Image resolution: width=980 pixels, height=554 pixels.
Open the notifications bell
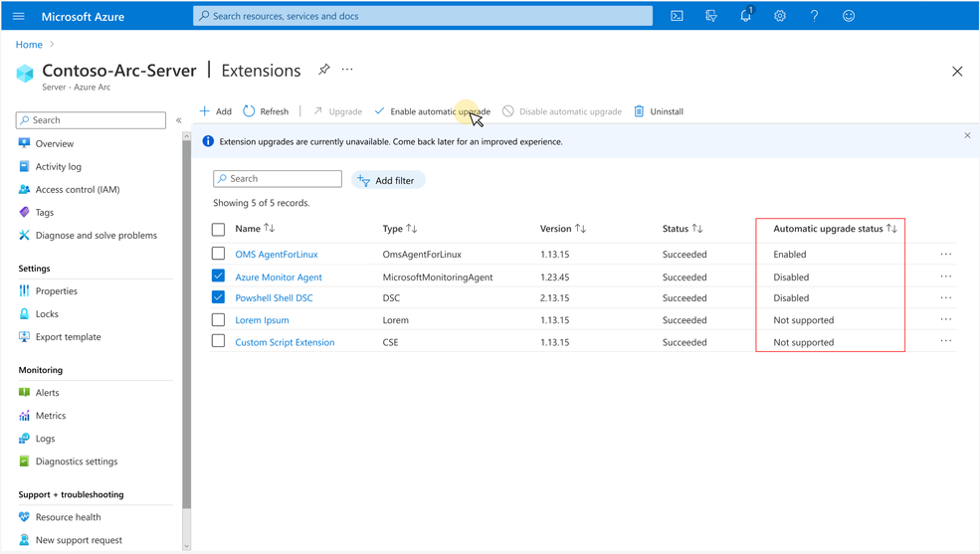point(746,15)
